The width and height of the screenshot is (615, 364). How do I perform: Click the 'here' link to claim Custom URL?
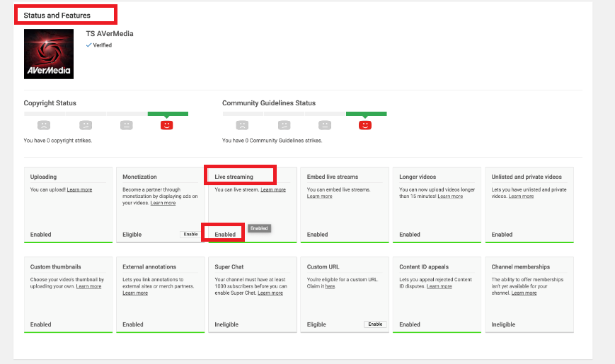pyautogui.click(x=331, y=286)
